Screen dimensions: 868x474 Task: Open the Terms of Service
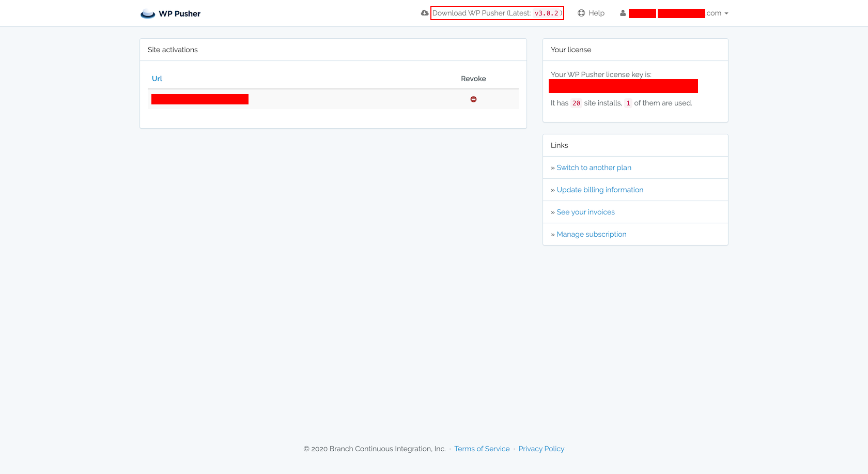click(482, 448)
